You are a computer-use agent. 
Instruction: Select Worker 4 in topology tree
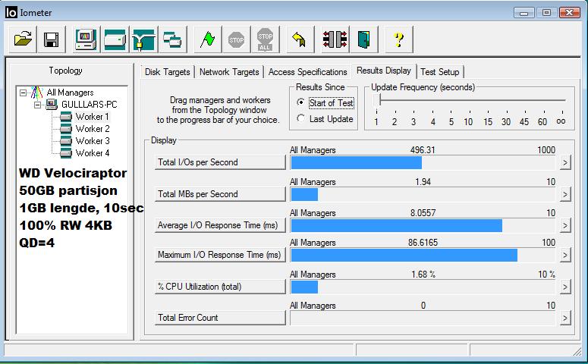93,153
